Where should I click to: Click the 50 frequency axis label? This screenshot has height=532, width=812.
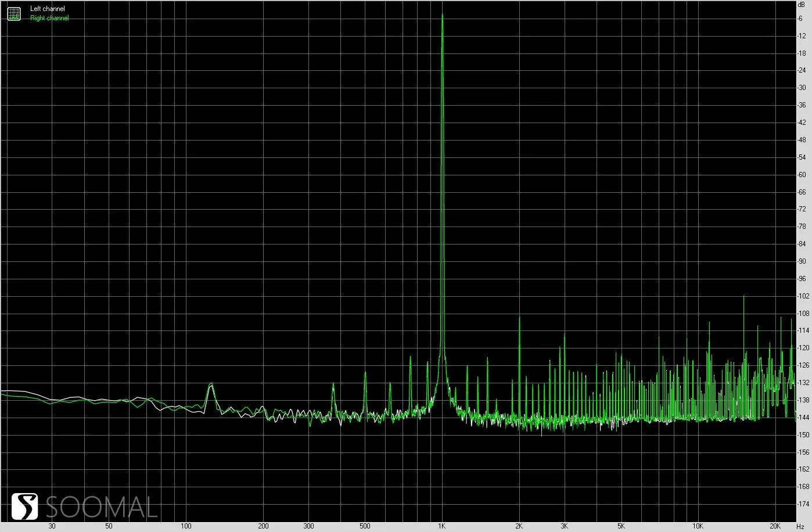109,526
